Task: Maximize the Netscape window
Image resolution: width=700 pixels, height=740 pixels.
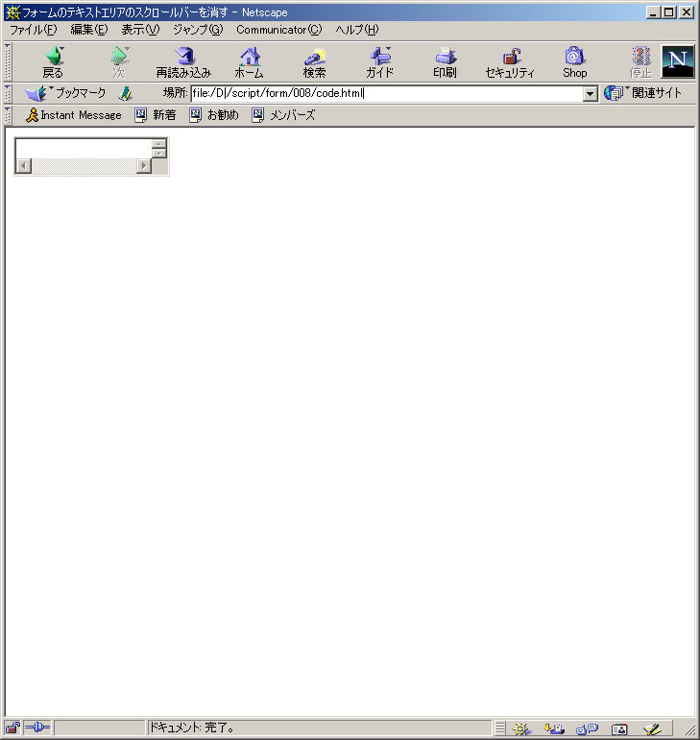Action: (669, 12)
